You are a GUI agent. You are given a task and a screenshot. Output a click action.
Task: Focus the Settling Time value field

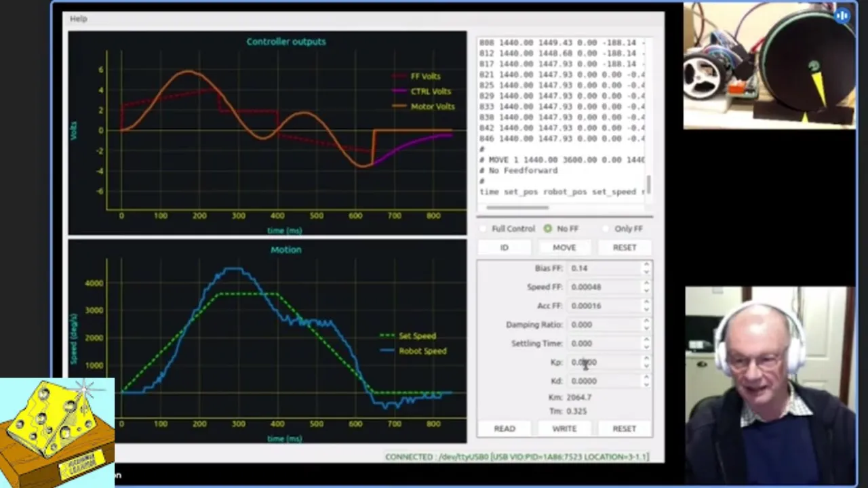(604, 344)
